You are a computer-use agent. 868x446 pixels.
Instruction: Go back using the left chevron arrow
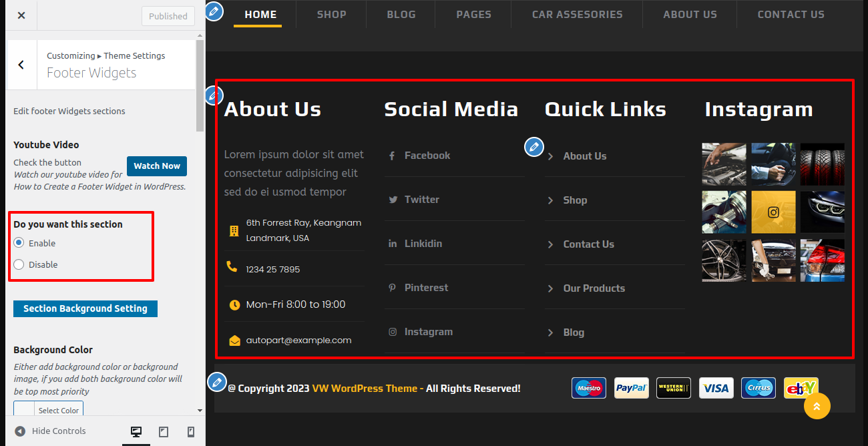tap(21, 65)
